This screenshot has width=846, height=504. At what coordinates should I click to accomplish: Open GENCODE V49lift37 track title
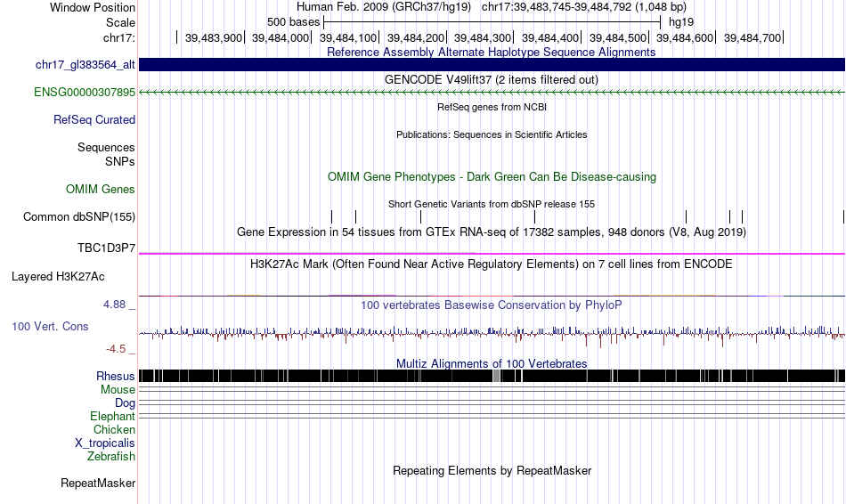coord(492,79)
